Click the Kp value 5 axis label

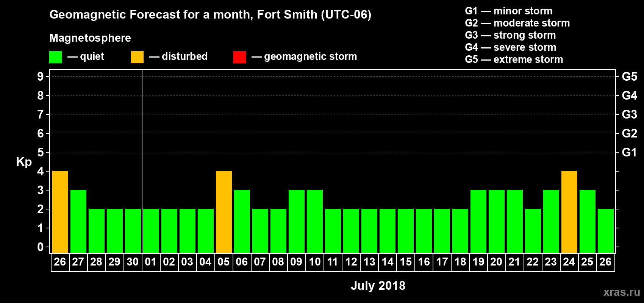(x=41, y=152)
